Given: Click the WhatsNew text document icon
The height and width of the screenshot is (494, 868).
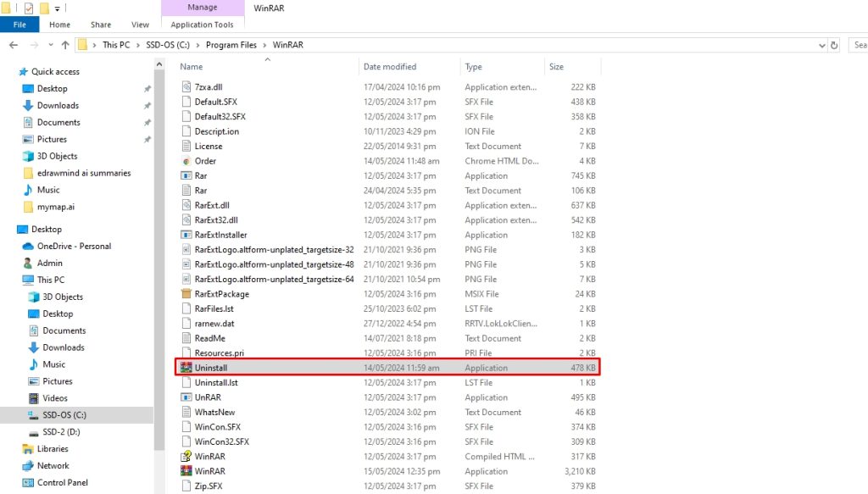Looking at the screenshot, I should pyautogui.click(x=186, y=412).
